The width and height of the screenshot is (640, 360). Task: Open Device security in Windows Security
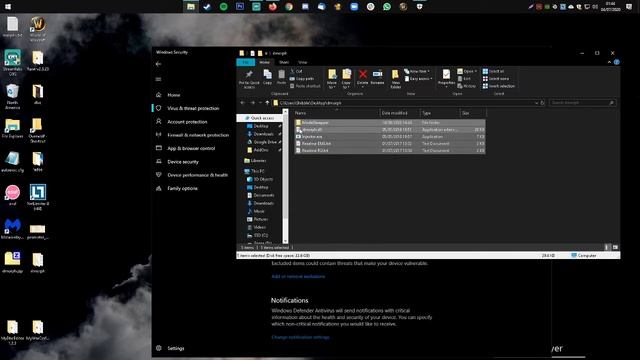(x=183, y=162)
